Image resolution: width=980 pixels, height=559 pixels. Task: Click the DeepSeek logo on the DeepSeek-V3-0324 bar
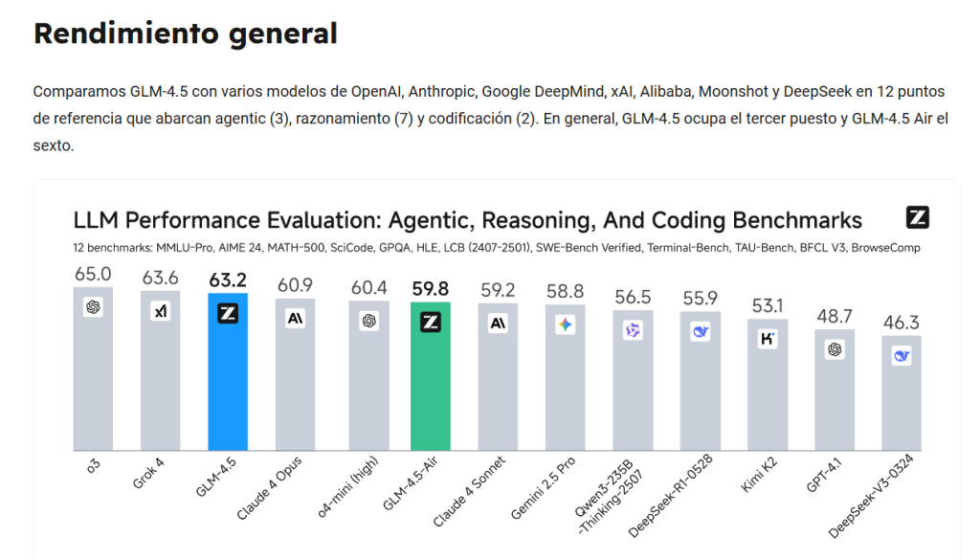(x=902, y=355)
